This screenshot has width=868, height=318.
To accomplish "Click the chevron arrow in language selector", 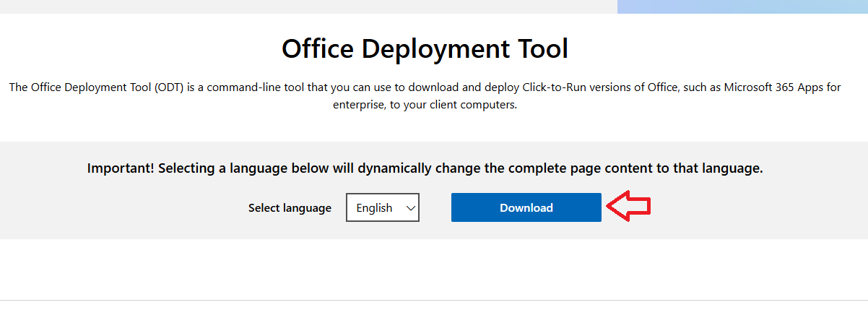I will tap(410, 208).
